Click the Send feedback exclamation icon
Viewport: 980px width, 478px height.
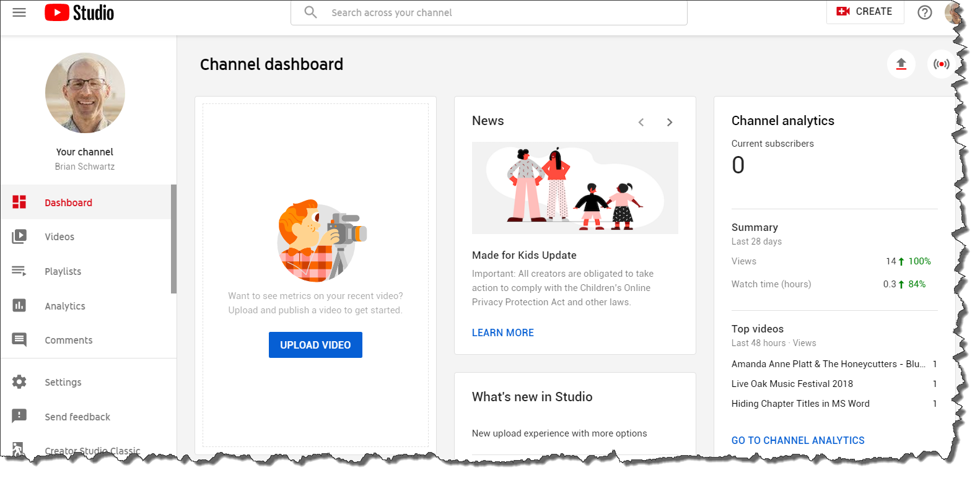tap(19, 416)
